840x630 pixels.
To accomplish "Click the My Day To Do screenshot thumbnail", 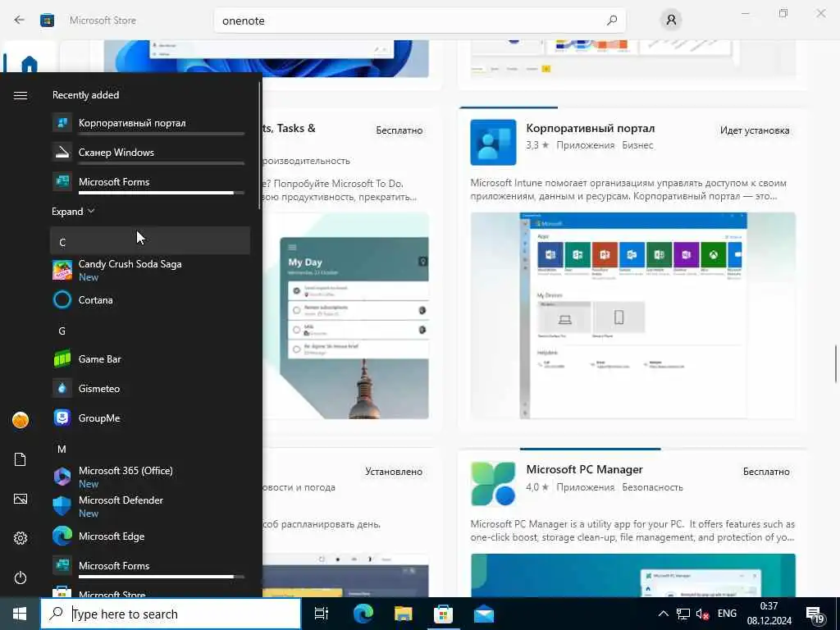I will [345, 316].
